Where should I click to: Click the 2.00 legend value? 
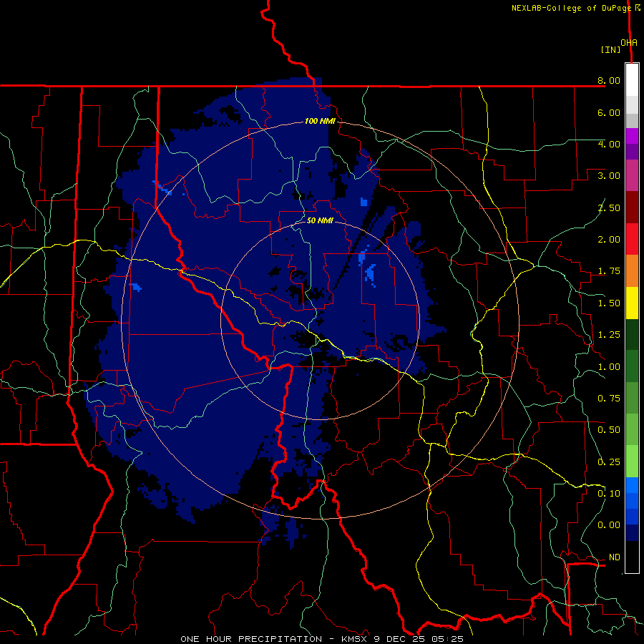click(609, 240)
